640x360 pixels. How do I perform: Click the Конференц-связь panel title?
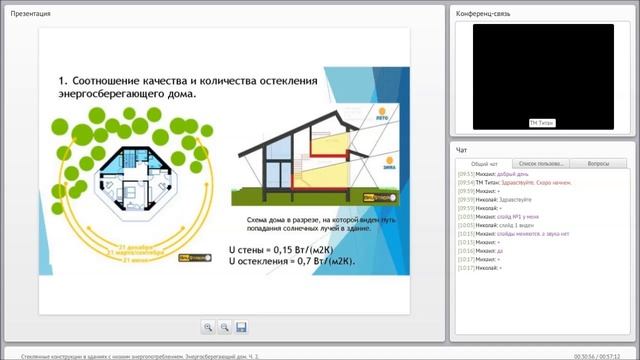[x=483, y=13]
